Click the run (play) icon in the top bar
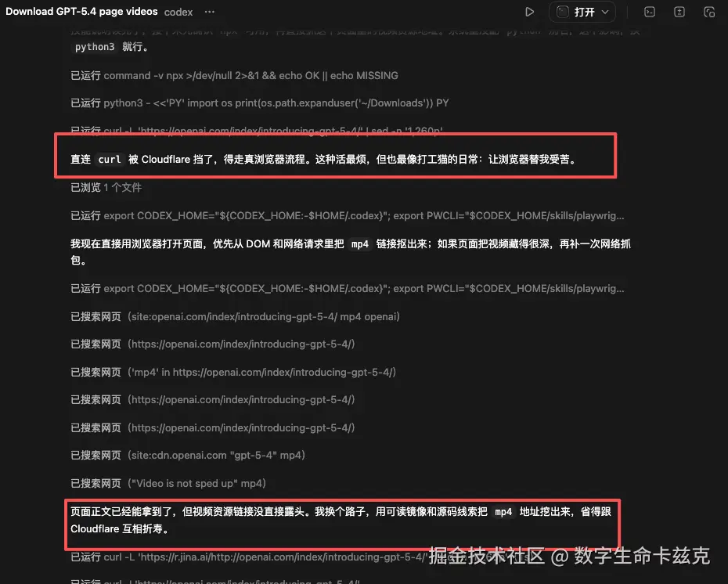Screen dimensions: 728x584 529,12
